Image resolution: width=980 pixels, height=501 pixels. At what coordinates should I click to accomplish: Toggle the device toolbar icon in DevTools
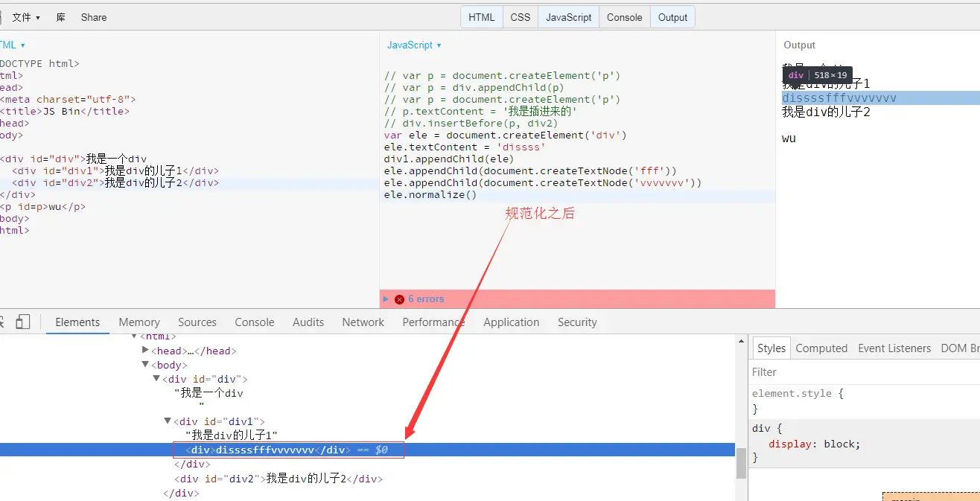(x=23, y=322)
